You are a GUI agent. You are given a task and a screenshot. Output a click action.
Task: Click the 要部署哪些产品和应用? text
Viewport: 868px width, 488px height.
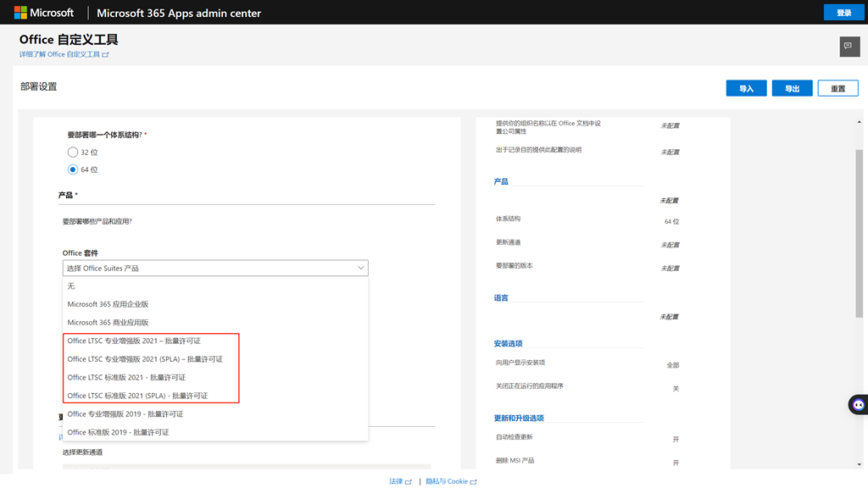(97, 221)
